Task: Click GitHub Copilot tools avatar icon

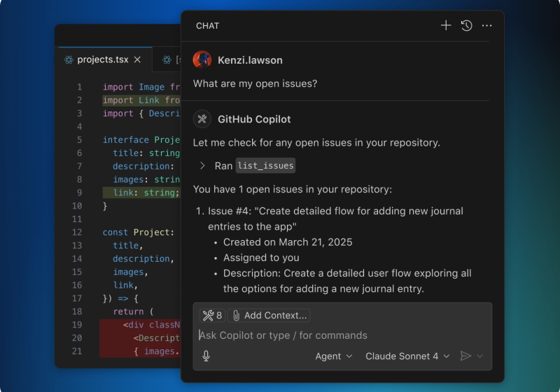Action: pyautogui.click(x=202, y=119)
